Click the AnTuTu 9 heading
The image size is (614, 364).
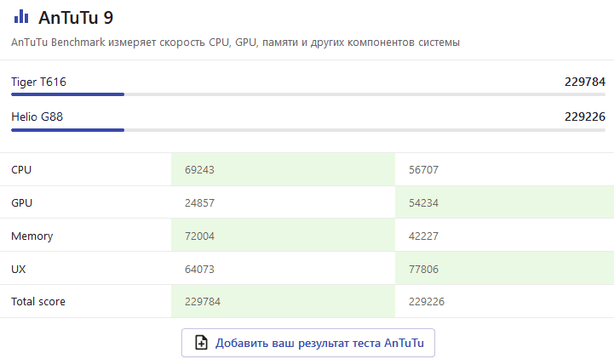[76, 18]
